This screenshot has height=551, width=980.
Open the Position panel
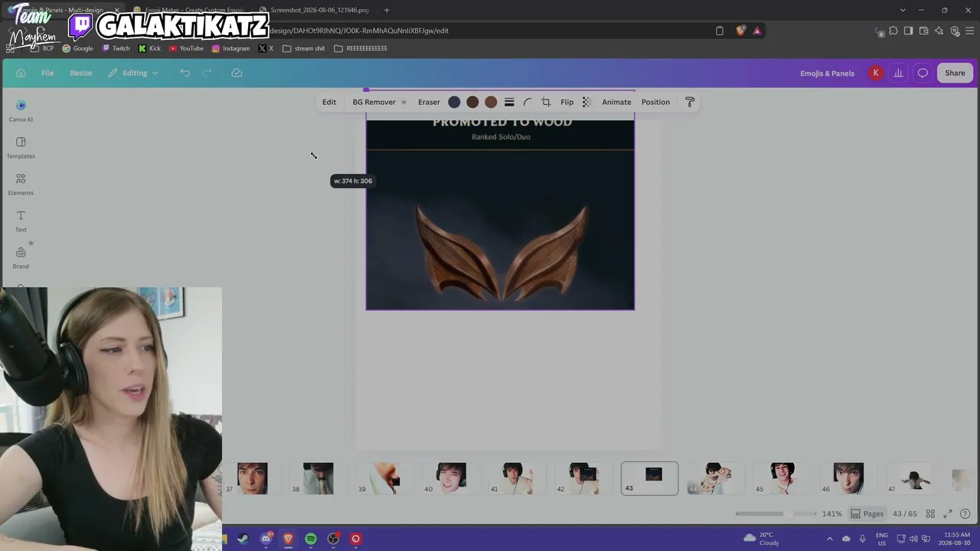point(655,102)
